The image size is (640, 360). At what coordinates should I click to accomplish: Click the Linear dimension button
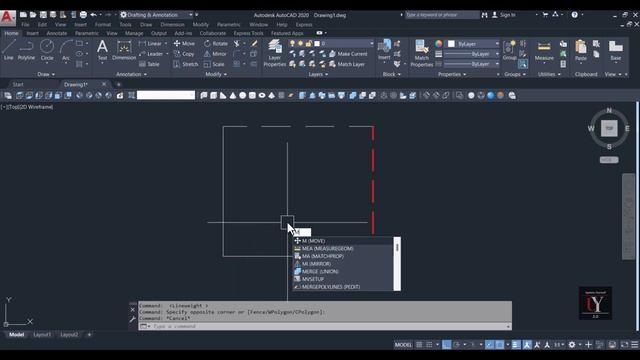151,43
